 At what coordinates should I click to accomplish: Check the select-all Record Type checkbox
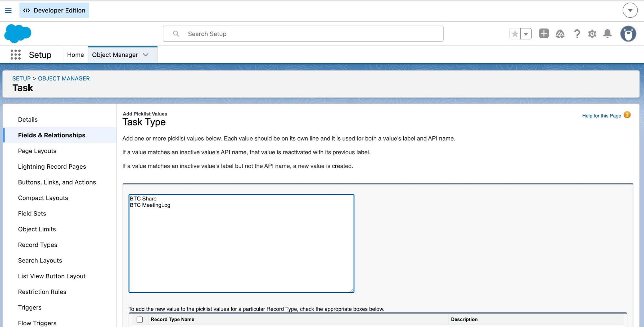click(139, 320)
